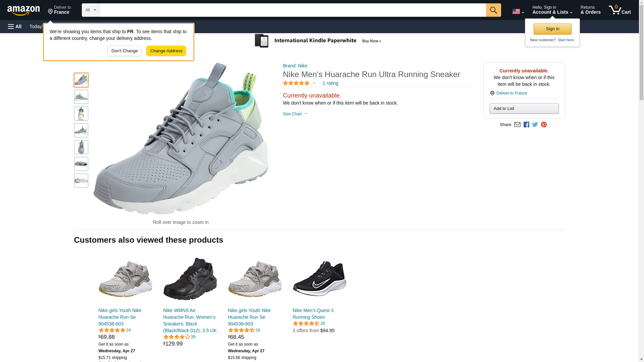Viewport: 644px width, 362px height.
Task: Open the All hamburger menu
Action: point(15,26)
